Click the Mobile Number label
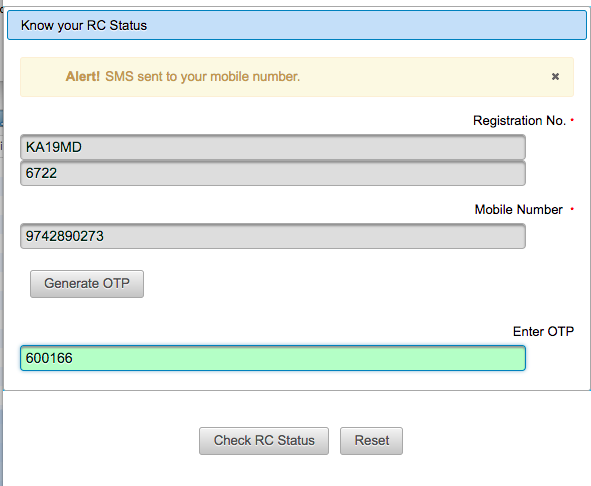This screenshot has width=591, height=486. [518, 209]
